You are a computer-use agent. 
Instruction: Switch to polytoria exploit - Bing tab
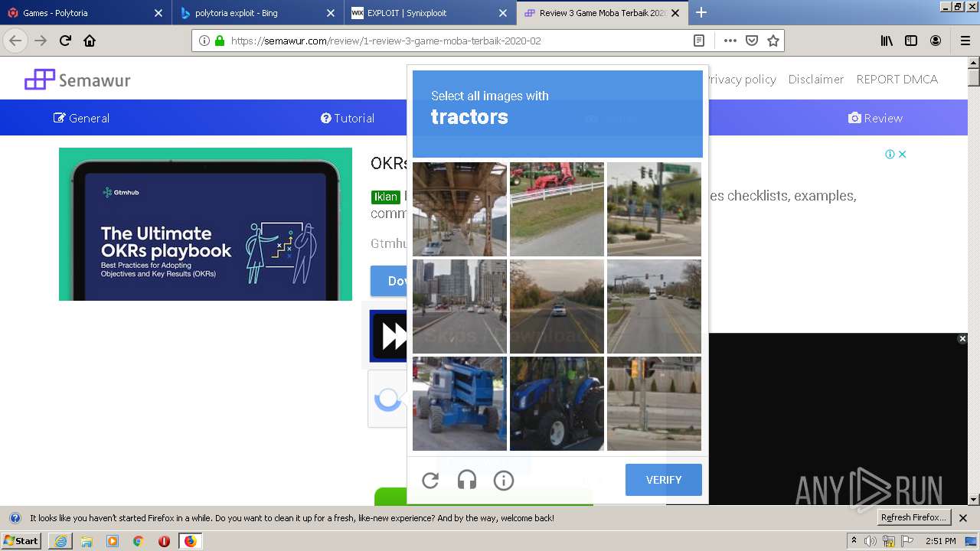(256, 13)
